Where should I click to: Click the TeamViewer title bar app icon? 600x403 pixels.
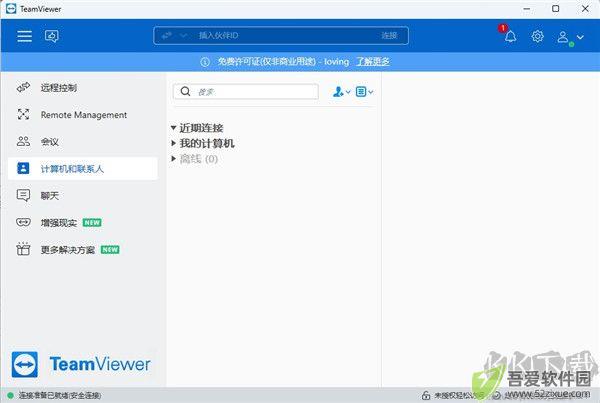[11, 9]
